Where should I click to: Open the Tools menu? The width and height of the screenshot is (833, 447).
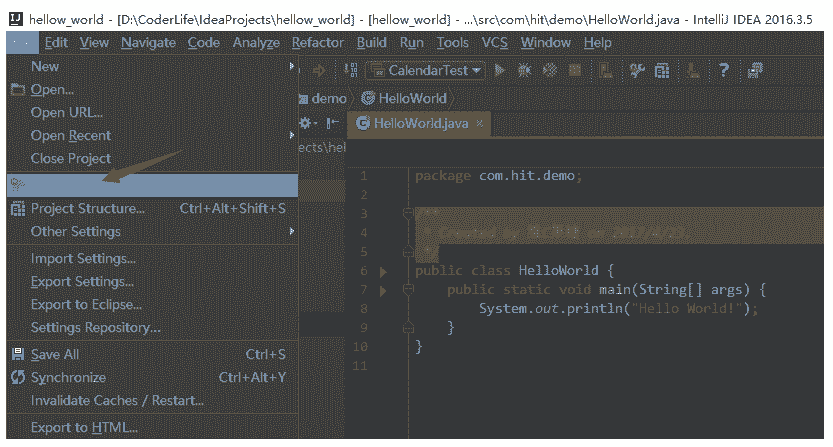(453, 43)
